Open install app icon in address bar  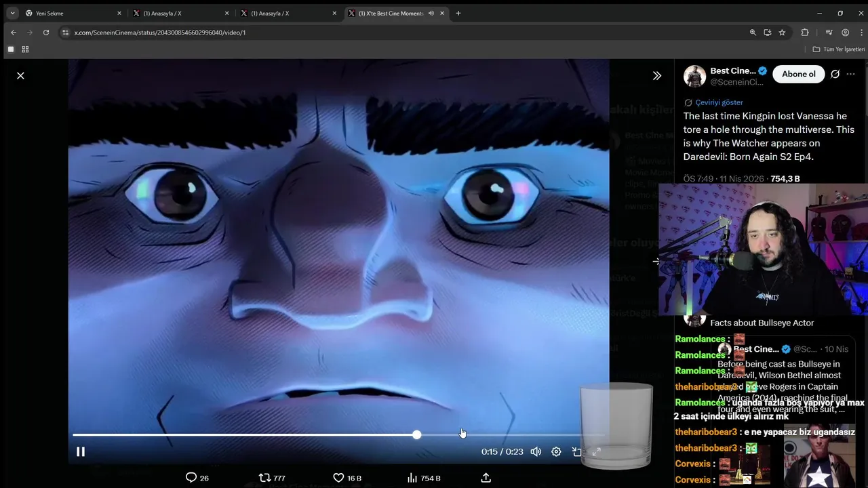[x=768, y=32]
